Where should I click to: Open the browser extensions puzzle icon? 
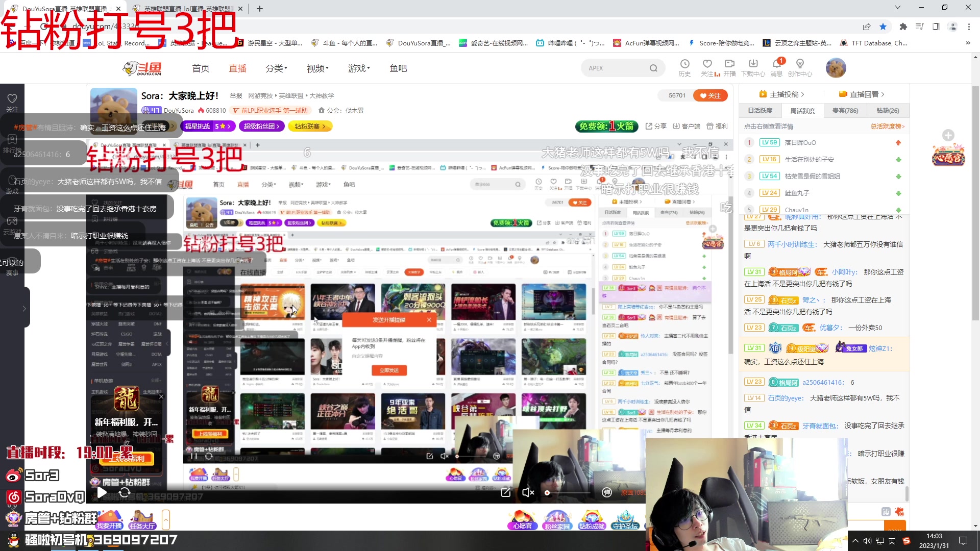903,27
